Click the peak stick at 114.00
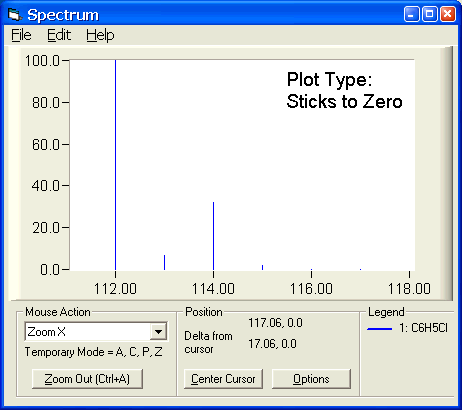Viewport: 462px width, 410px height. point(213,236)
